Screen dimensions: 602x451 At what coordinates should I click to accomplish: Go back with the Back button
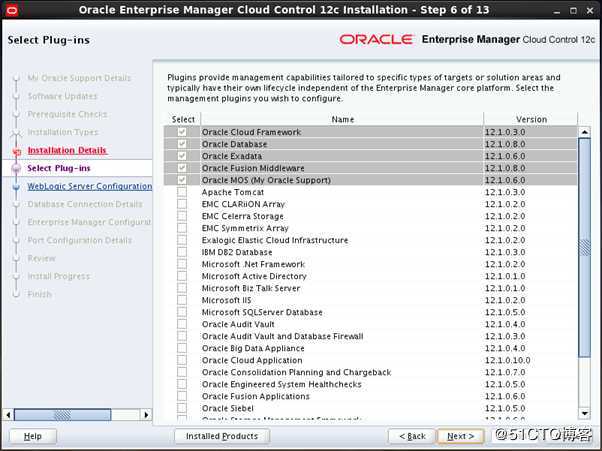pyautogui.click(x=412, y=436)
